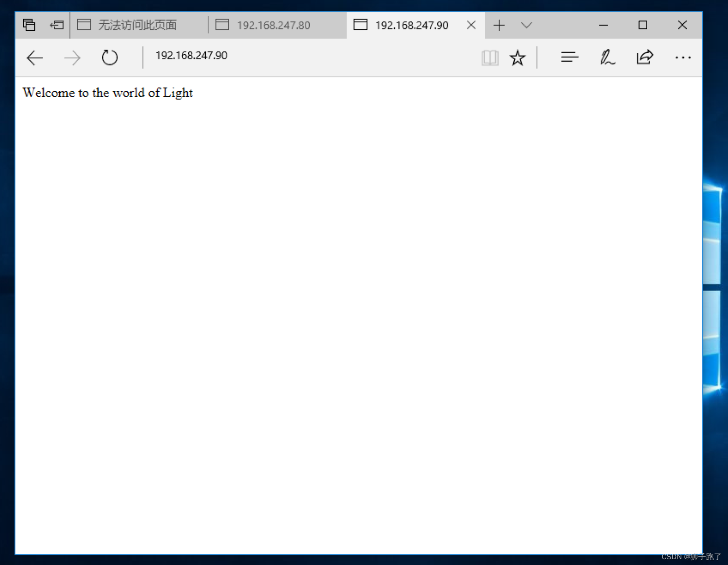
Task: Close the 192.168.247.90 tab
Action: (471, 25)
